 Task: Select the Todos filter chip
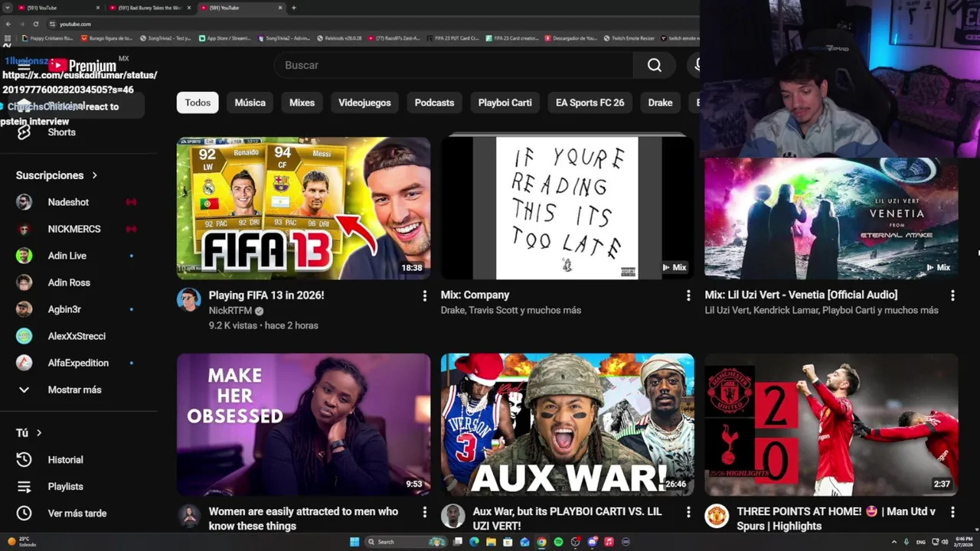pyautogui.click(x=198, y=103)
